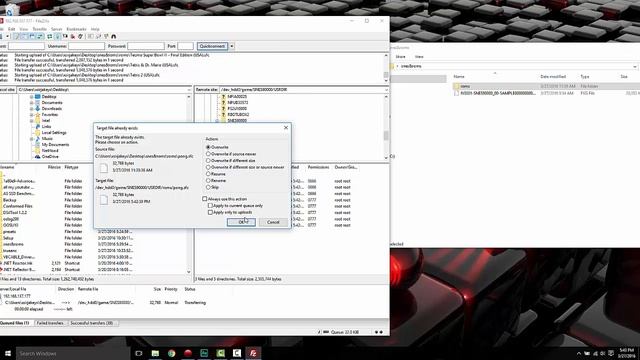Click local file list scroll down arrow

tap(189, 272)
